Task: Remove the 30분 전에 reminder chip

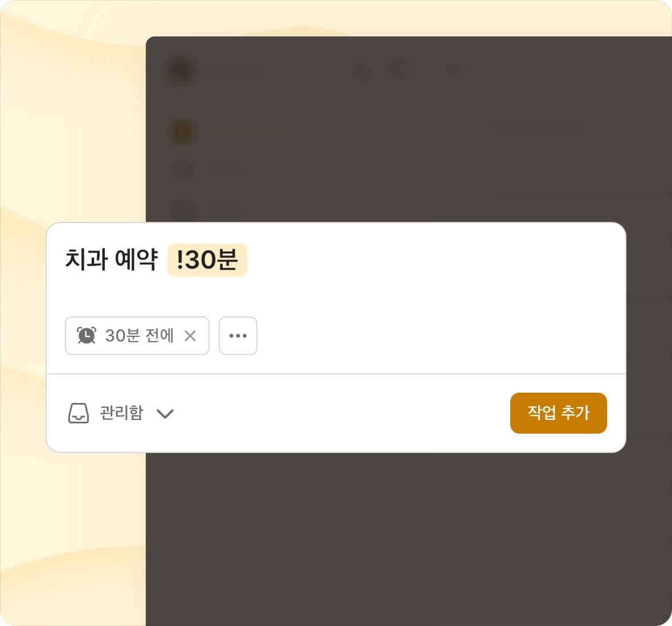Action: (190, 336)
